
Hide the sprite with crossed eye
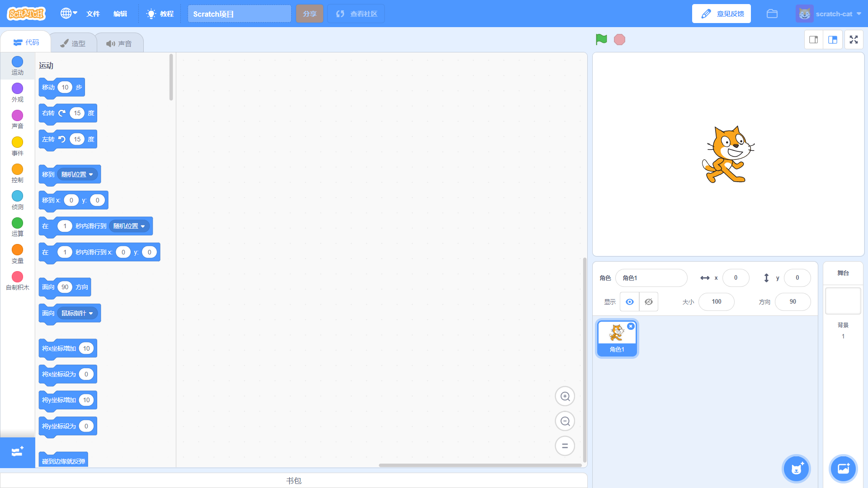[x=649, y=302]
